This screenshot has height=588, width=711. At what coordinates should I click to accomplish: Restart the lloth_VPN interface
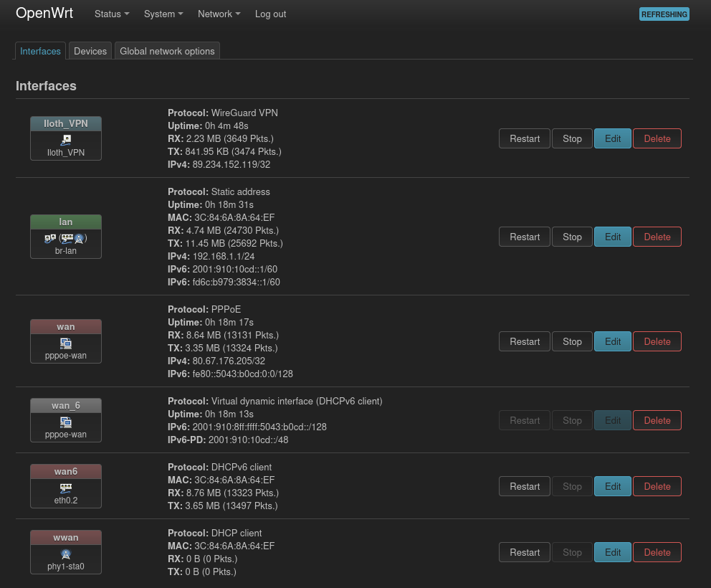point(525,138)
